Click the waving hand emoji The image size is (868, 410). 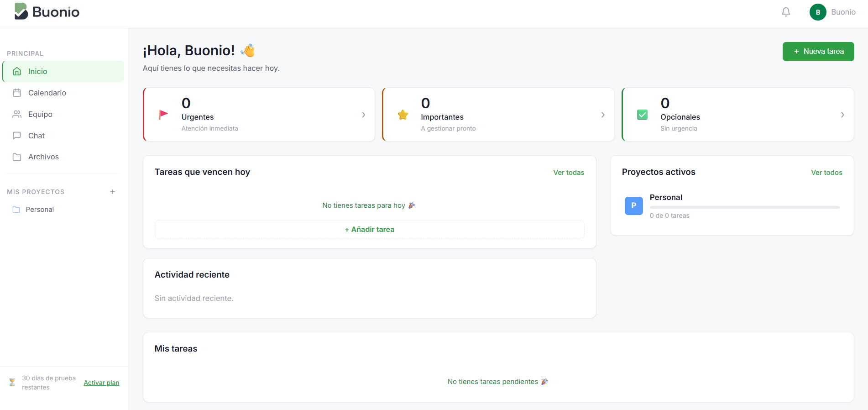pyautogui.click(x=248, y=50)
